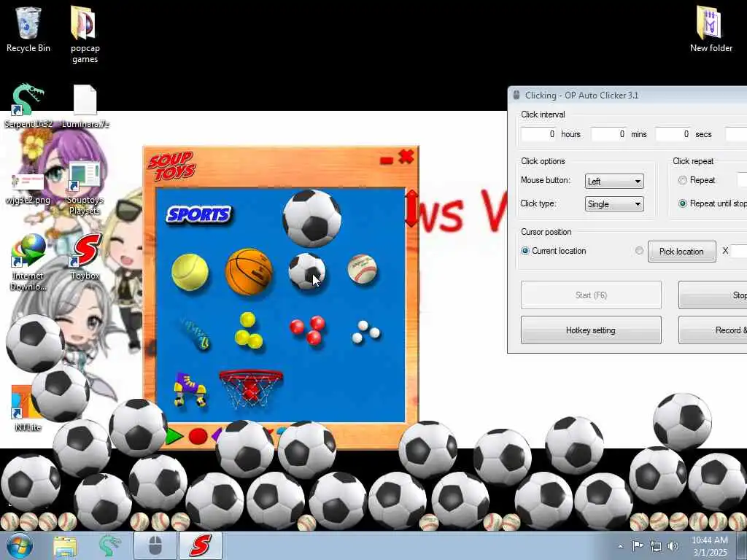The height and width of the screenshot is (560, 747).
Task: Pick the yellow tennis ball toy
Action: [190, 272]
